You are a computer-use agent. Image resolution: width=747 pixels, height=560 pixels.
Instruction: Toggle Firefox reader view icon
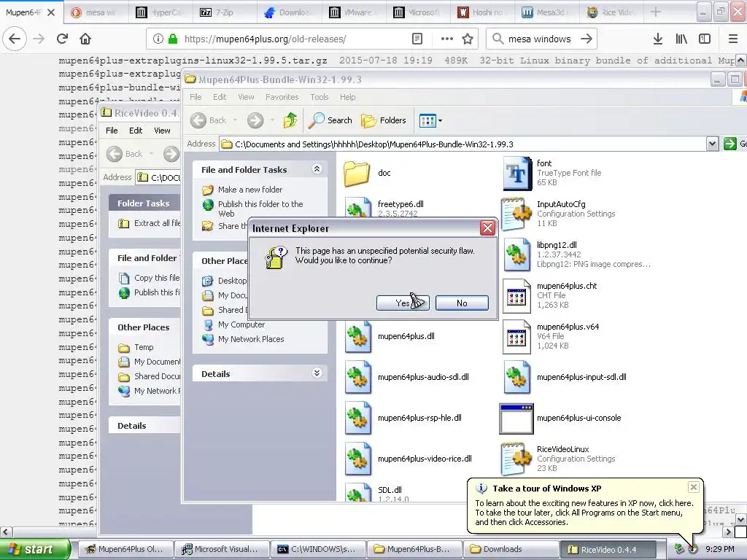coord(417,39)
